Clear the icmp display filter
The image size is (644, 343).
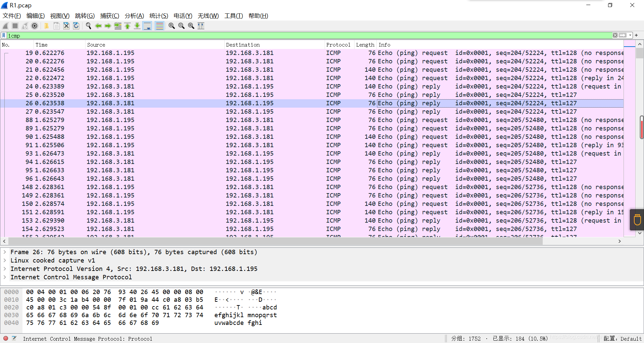(x=615, y=35)
